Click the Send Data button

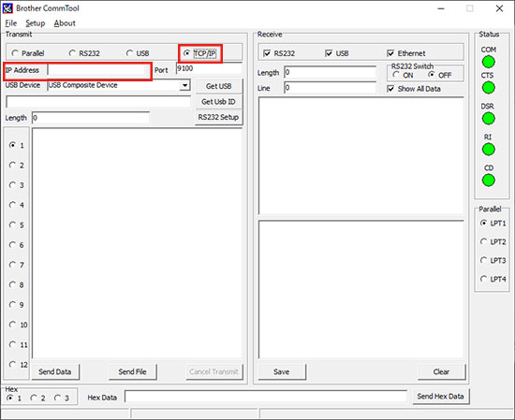[x=55, y=371]
